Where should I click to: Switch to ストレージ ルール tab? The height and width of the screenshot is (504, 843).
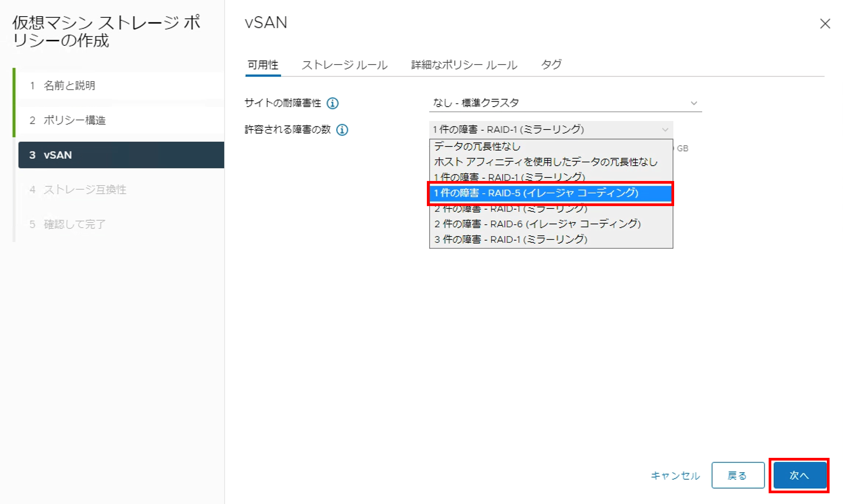click(345, 65)
